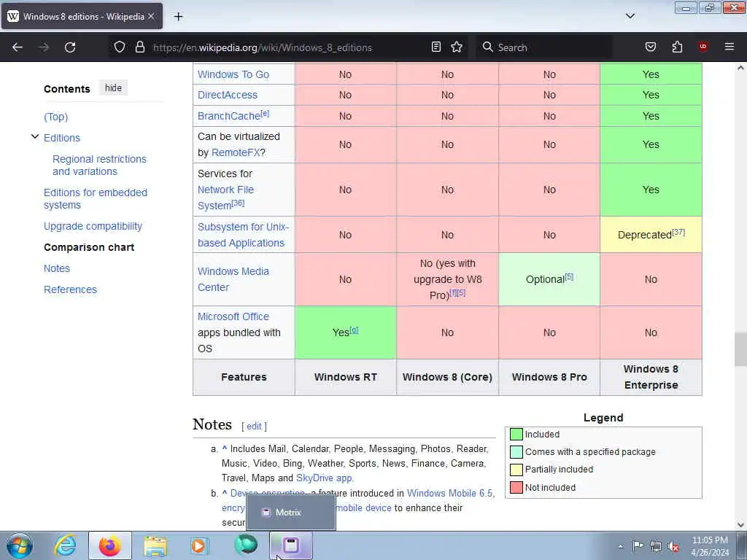Click footnote [37] beside Deprecated
Viewport: 747px width, 560px height.
coord(678,233)
